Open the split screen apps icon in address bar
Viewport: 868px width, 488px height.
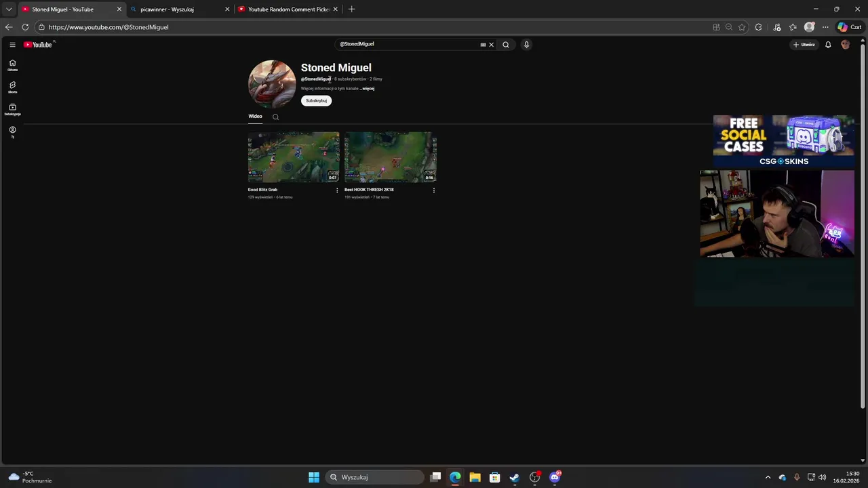tap(716, 27)
